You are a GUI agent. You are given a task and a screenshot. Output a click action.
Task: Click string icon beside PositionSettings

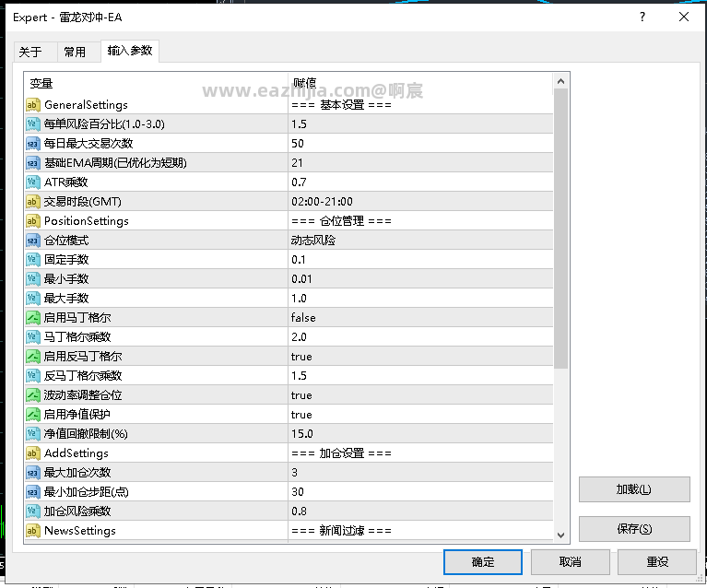(x=33, y=221)
